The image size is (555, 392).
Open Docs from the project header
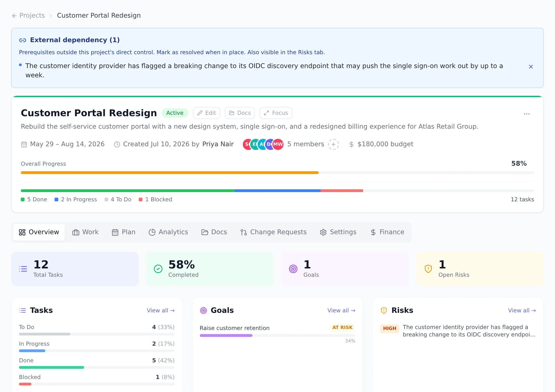pyautogui.click(x=240, y=113)
